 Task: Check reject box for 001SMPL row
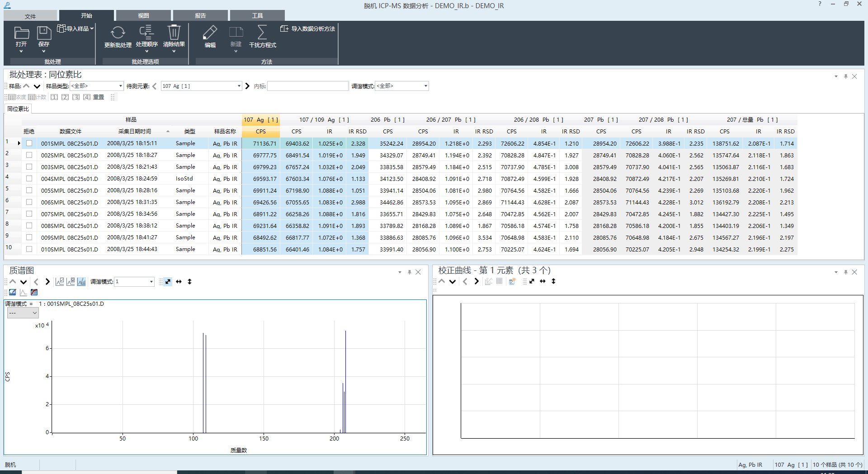[29, 143]
